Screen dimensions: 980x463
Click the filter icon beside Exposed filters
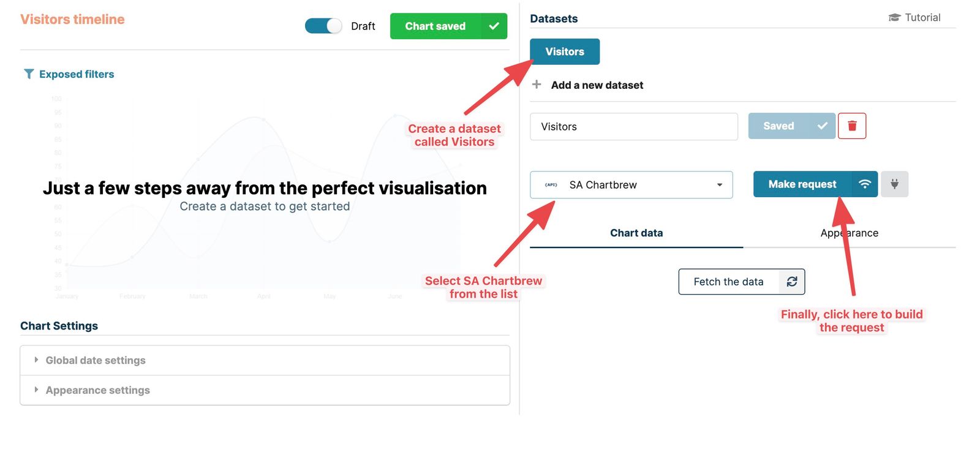click(28, 73)
